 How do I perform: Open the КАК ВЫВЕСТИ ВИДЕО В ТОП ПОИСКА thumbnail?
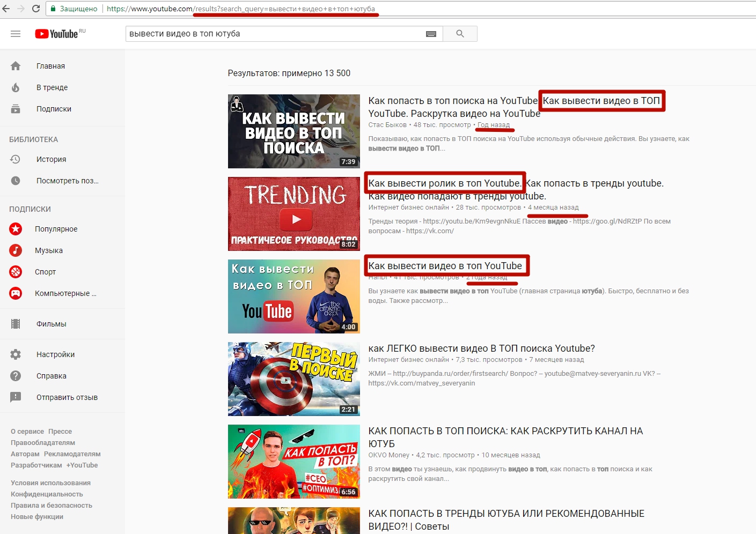tap(294, 131)
